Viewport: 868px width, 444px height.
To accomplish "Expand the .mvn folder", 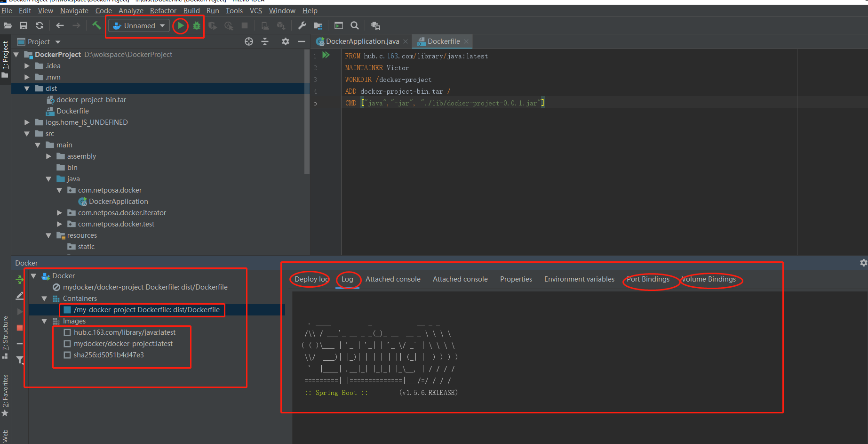I will (x=27, y=77).
